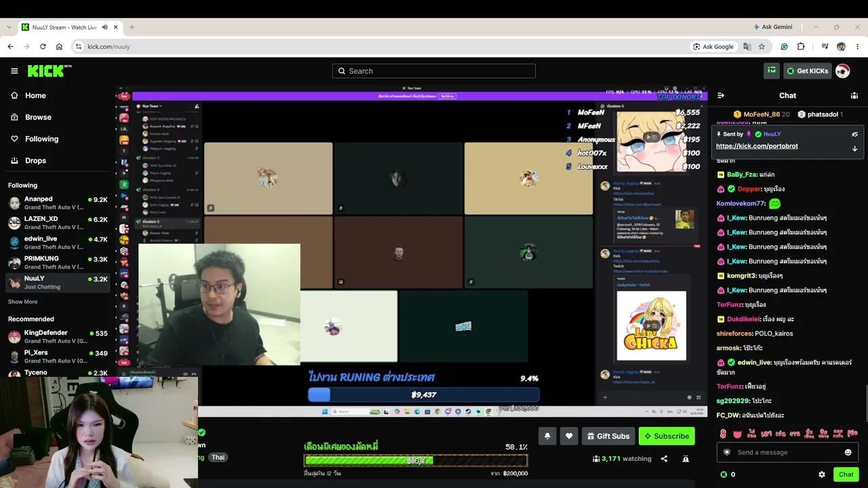This screenshot has width=868, height=488.
Task: Open the Kick shop chest icon
Action: pyautogui.click(x=772, y=70)
